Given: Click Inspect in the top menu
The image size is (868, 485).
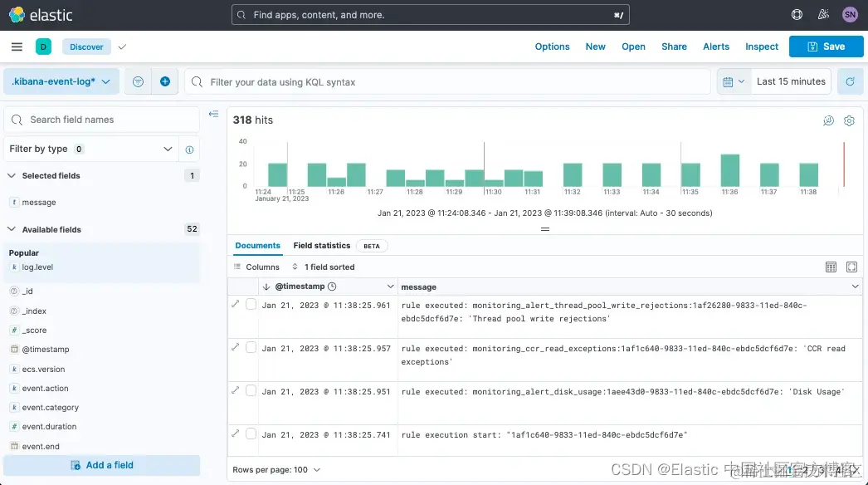Looking at the screenshot, I should click(762, 47).
